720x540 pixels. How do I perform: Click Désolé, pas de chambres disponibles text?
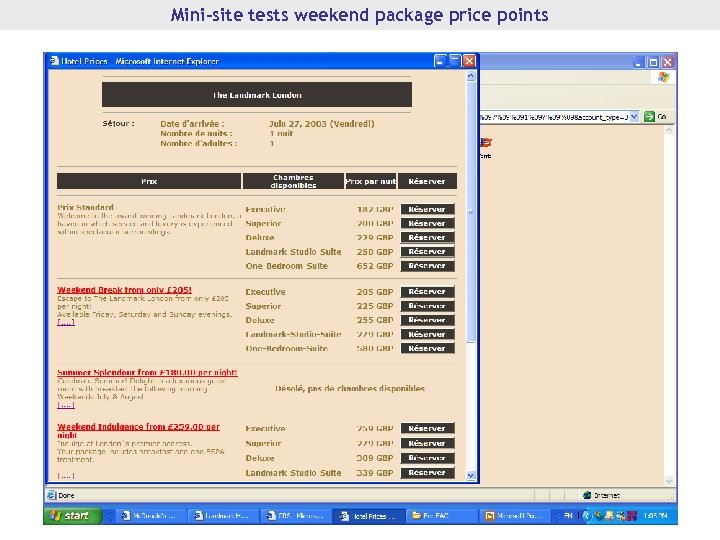pyautogui.click(x=350, y=388)
